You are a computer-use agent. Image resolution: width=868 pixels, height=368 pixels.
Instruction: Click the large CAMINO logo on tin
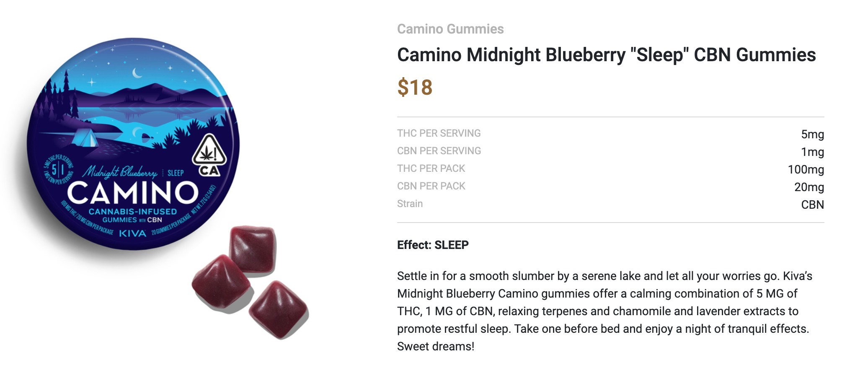[x=132, y=193]
